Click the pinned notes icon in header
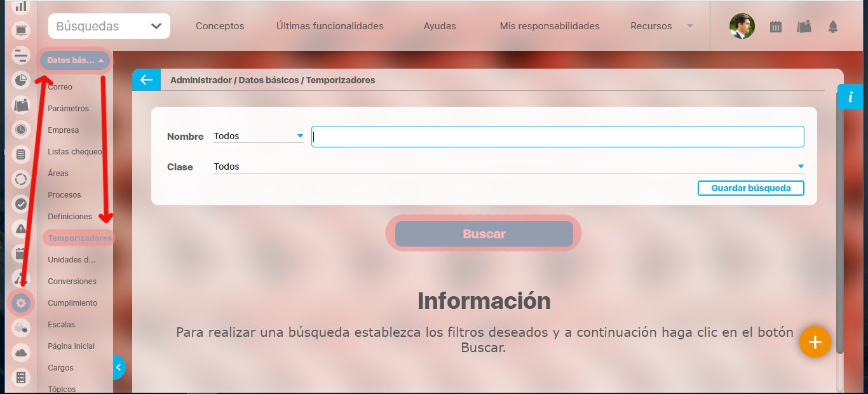The width and height of the screenshot is (868, 394). (804, 27)
